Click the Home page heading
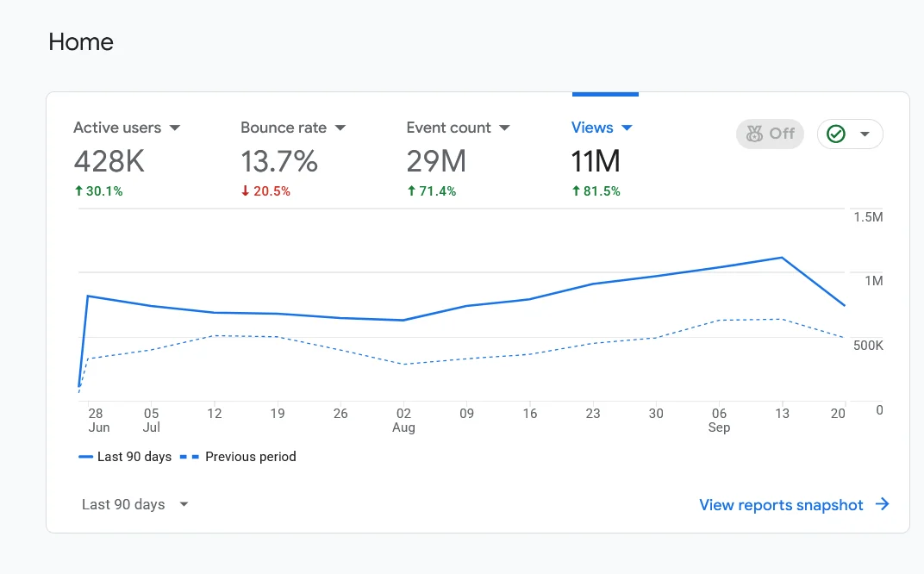Screen dimensions: 924x574 coord(81,42)
